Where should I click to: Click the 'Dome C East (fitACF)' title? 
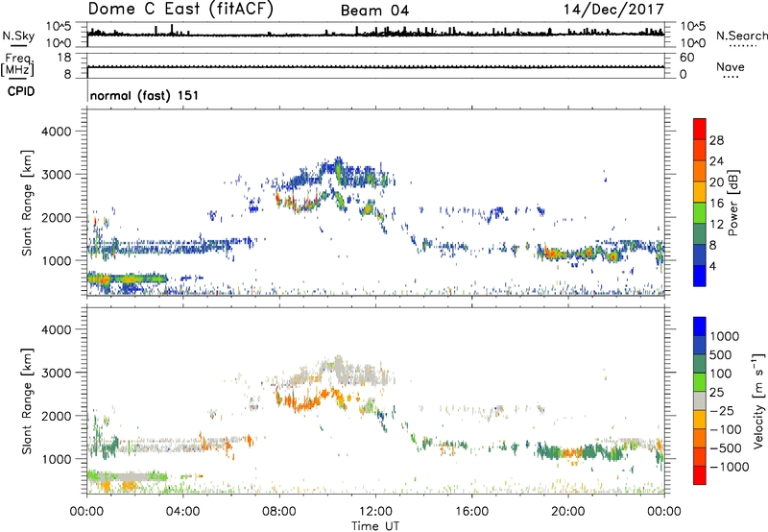tap(180, 9)
